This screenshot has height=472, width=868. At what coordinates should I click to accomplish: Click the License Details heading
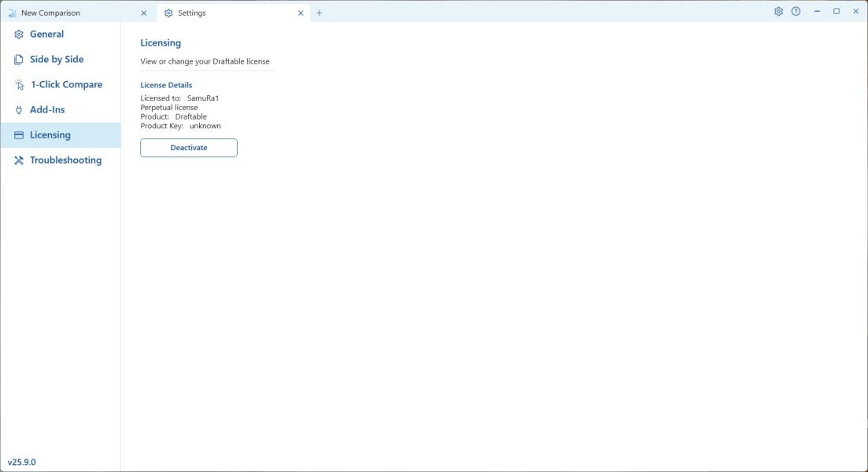166,85
